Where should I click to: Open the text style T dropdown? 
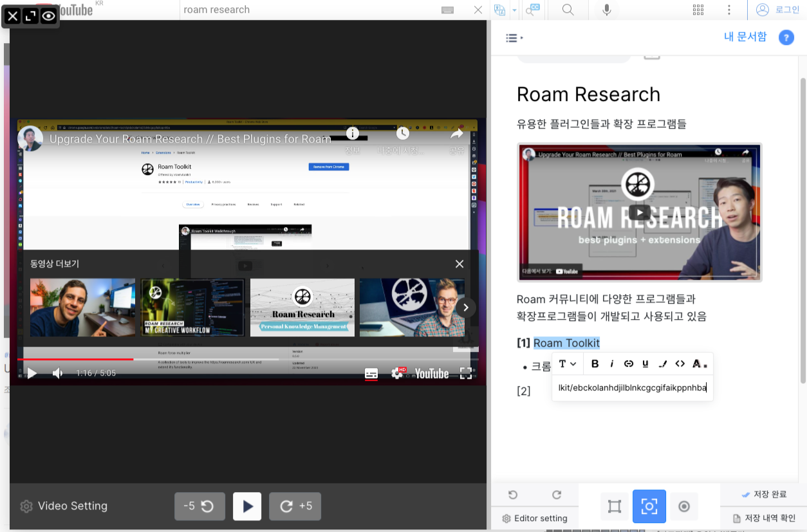tap(567, 364)
